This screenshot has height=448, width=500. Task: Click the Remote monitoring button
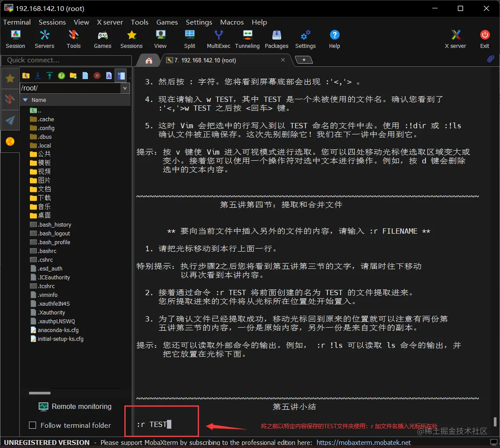click(75, 406)
